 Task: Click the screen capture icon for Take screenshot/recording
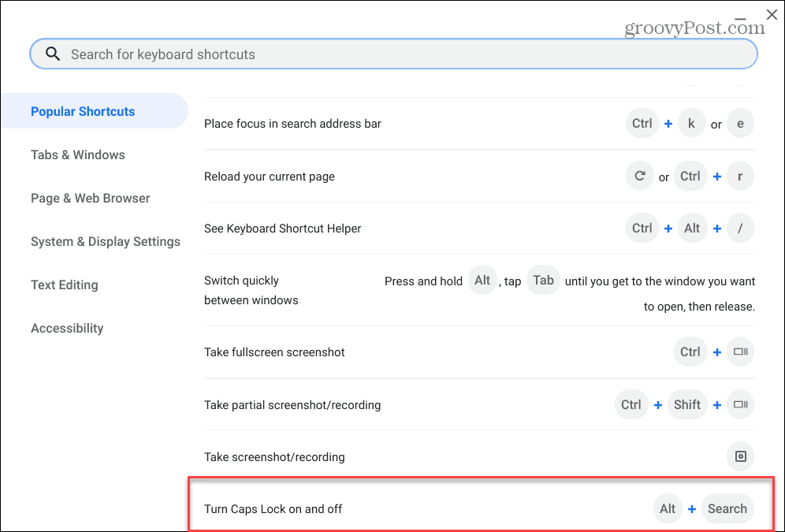coord(739,456)
